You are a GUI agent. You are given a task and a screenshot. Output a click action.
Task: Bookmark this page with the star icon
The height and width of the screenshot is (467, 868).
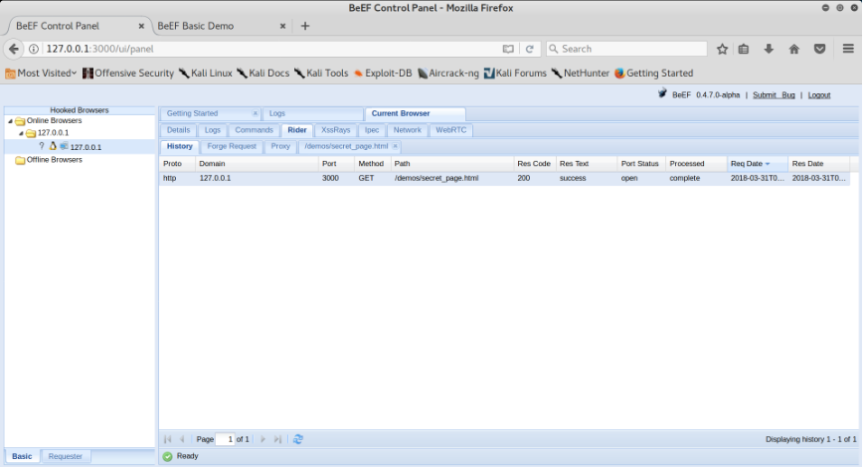coord(722,49)
